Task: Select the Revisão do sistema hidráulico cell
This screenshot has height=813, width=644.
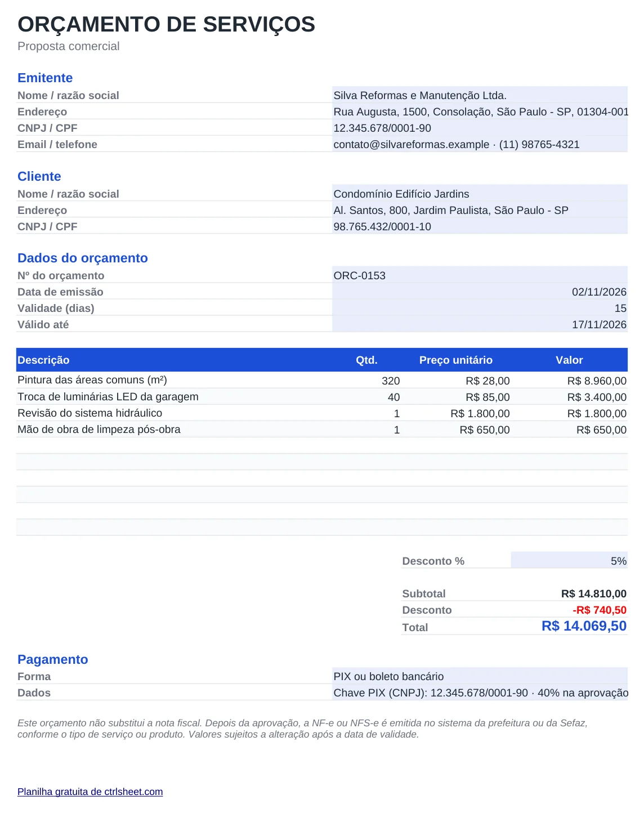Action: click(174, 413)
